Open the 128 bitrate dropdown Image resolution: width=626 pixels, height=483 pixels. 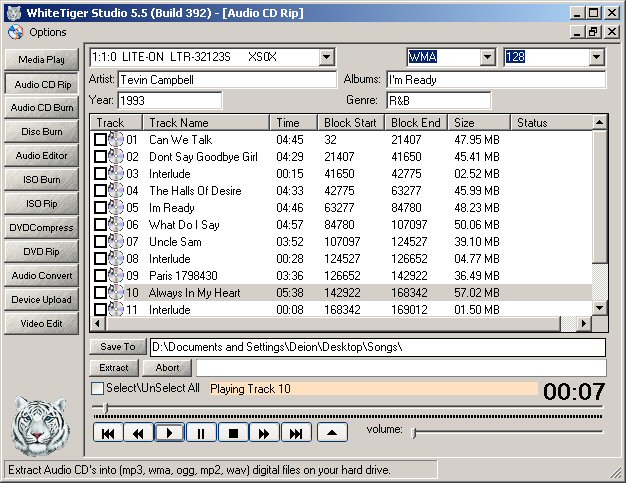point(596,57)
